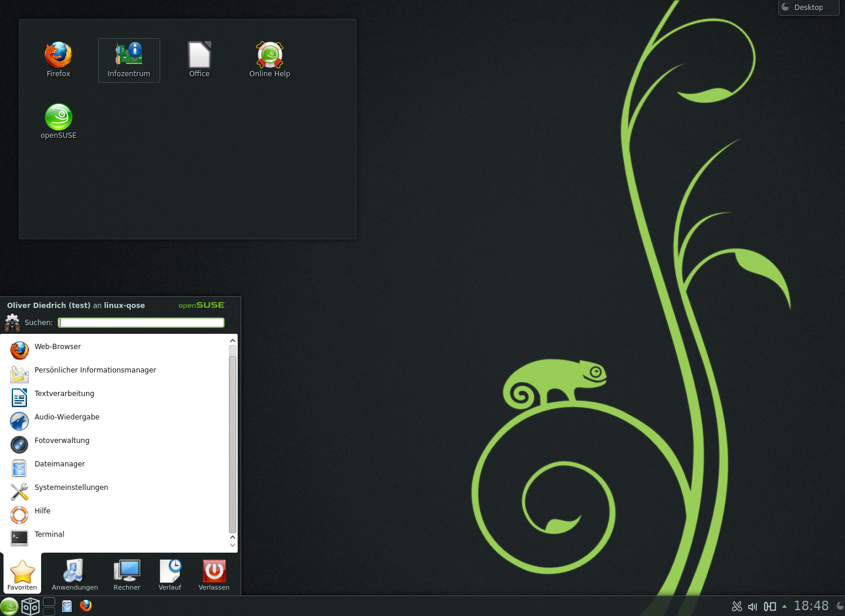Click the user name "Oliver Diedrich (test)"
845x616 pixels.
click(x=49, y=306)
